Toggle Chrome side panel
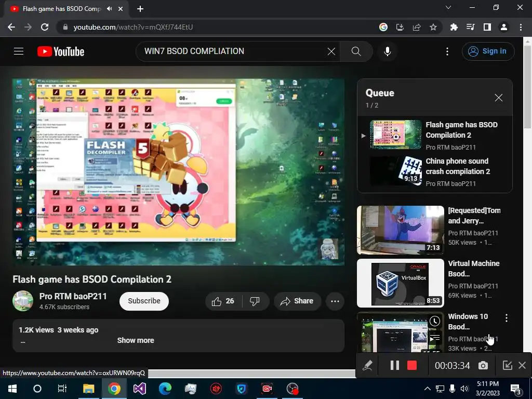 click(x=487, y=27)
